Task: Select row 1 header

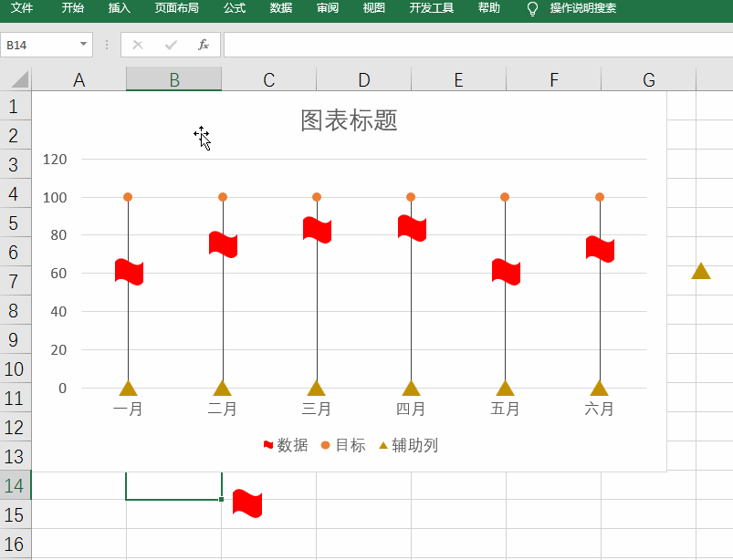Action: [x=14, y=107]
